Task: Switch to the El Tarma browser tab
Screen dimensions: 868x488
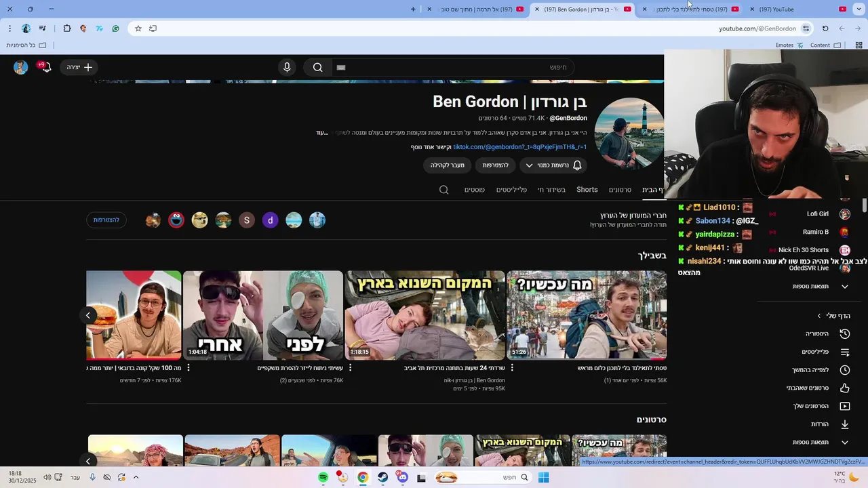Action: 475,9
